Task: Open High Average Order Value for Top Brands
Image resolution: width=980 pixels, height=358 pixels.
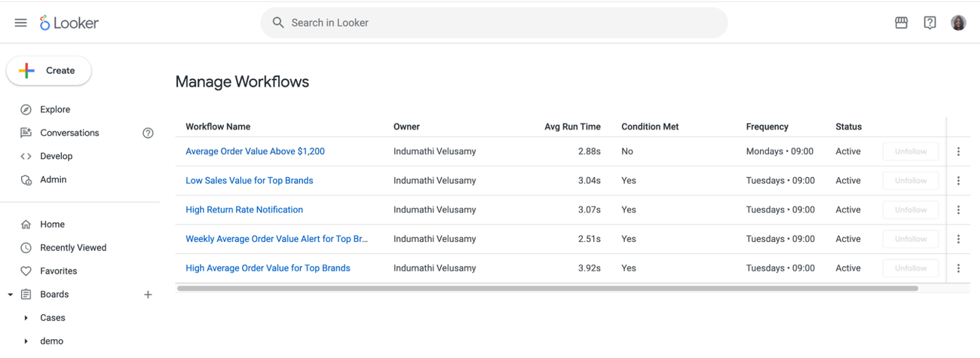Action: click(268, 268)
